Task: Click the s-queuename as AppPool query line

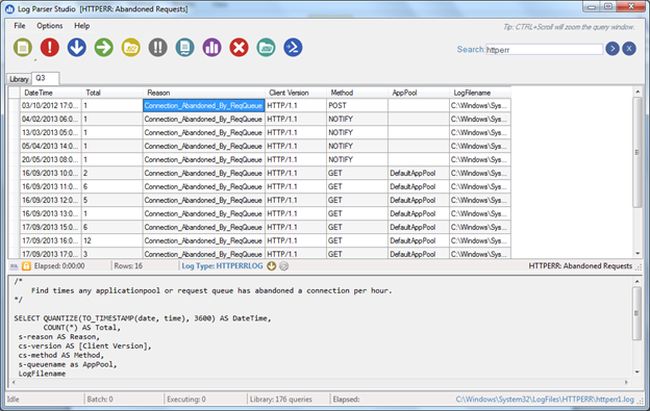Action: click(x=68, y=364)
